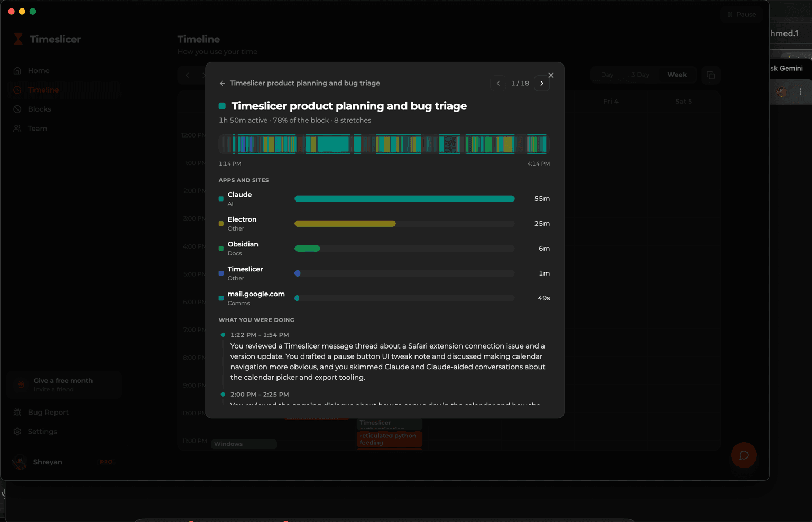Click the Sat 5 column header
Screen dimensions: 812x522
click(x=684, y=102)
